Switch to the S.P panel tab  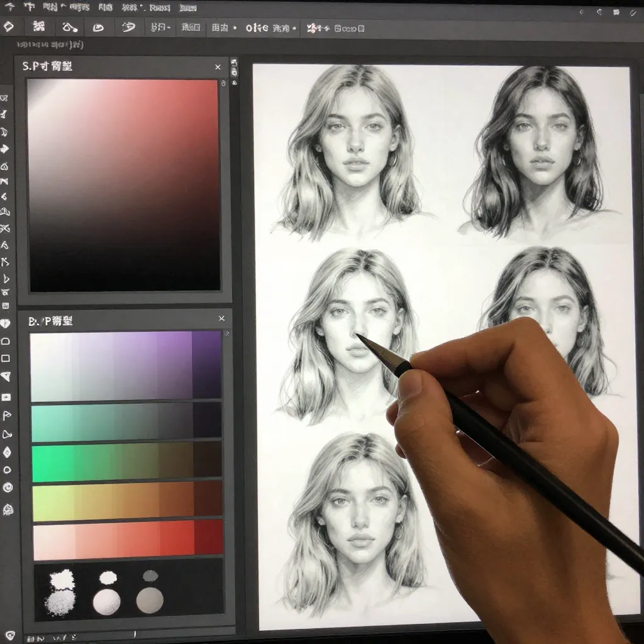pyautogui.click(x=44, y=66)
